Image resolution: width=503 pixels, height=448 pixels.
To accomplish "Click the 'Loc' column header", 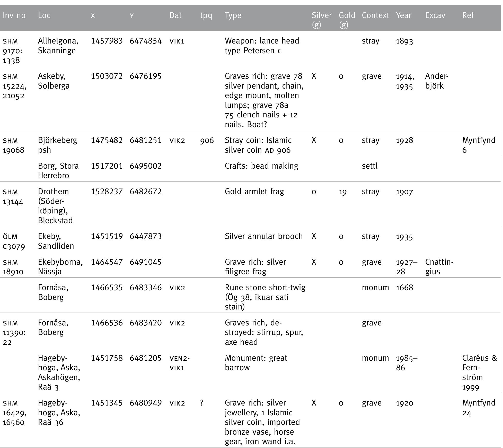I will (44, 15).
